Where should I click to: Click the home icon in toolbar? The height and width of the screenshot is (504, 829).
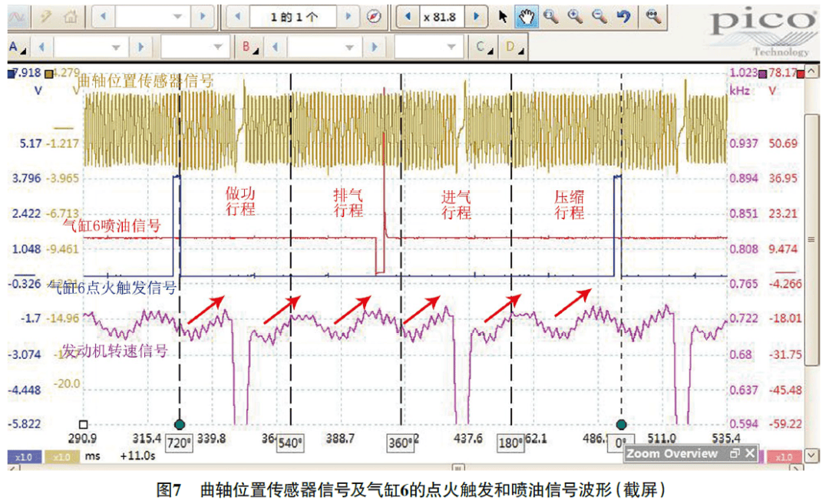70,16
